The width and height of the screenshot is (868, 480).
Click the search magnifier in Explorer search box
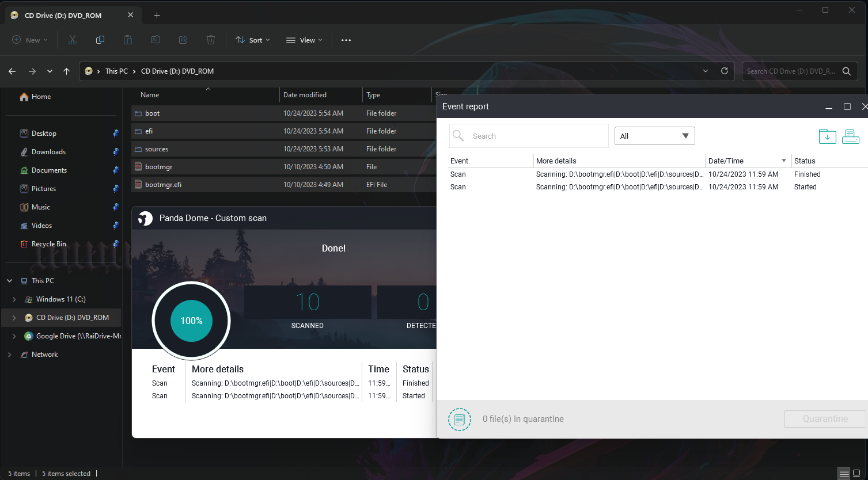(846, 71)
